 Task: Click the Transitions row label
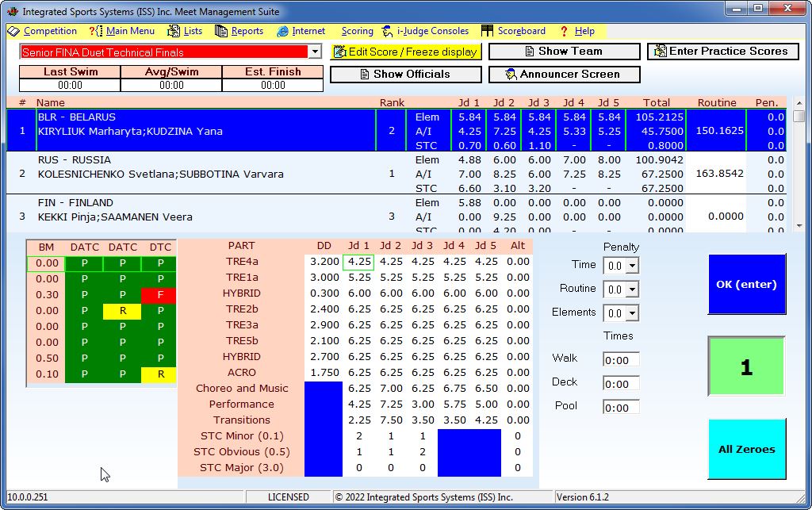point(242,420)
